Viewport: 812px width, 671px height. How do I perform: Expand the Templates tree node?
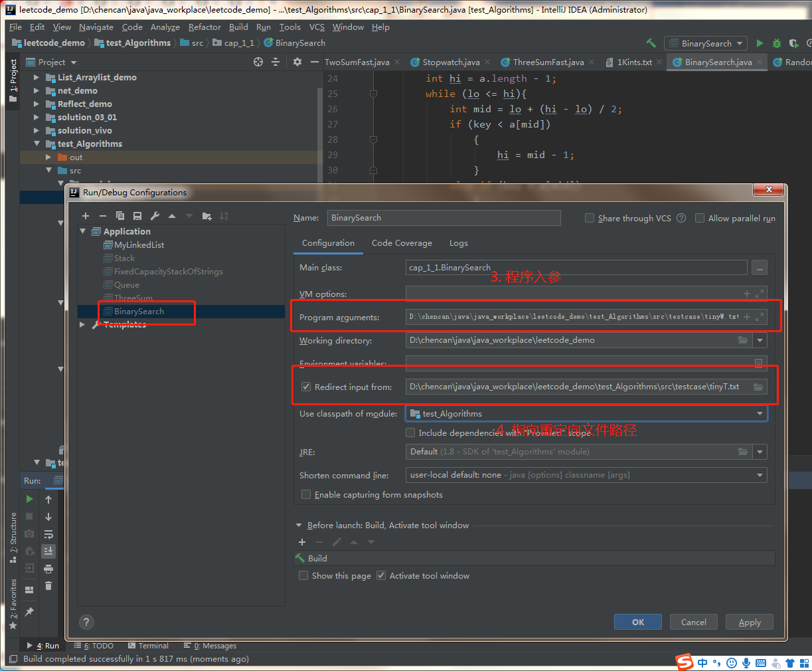point(82,324)
